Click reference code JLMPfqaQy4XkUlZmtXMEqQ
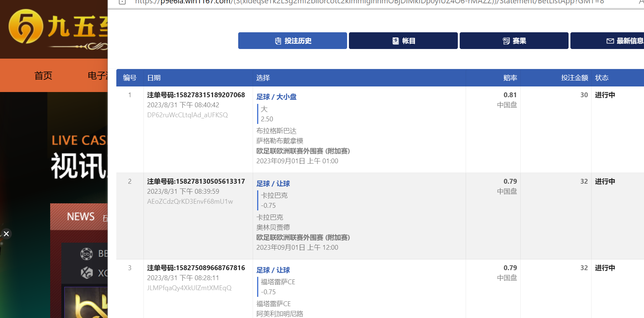Image resolution: width=644 pixels, height=318 pixels. click(189, 288)
